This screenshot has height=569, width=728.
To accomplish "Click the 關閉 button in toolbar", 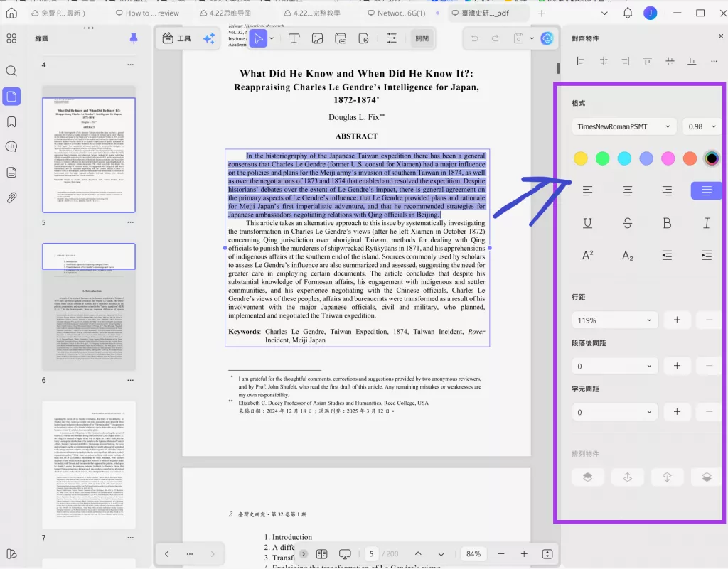I will tap(422, 38).
